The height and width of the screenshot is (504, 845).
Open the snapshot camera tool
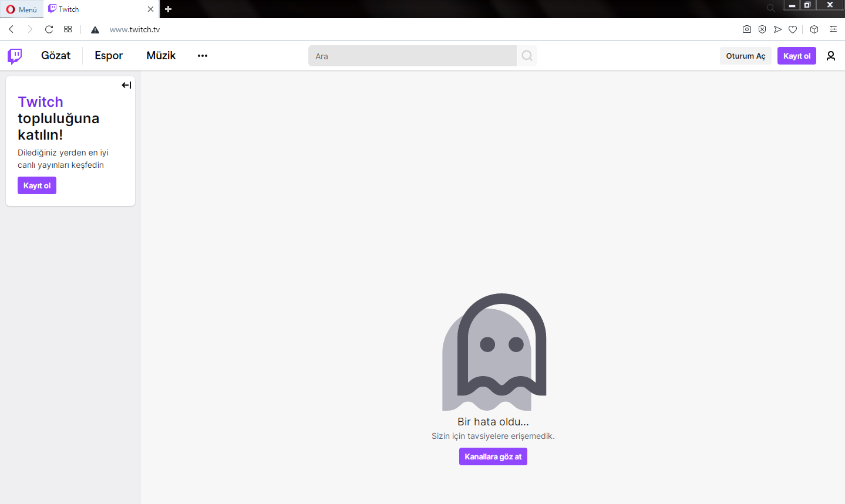[x=746, y=29]
